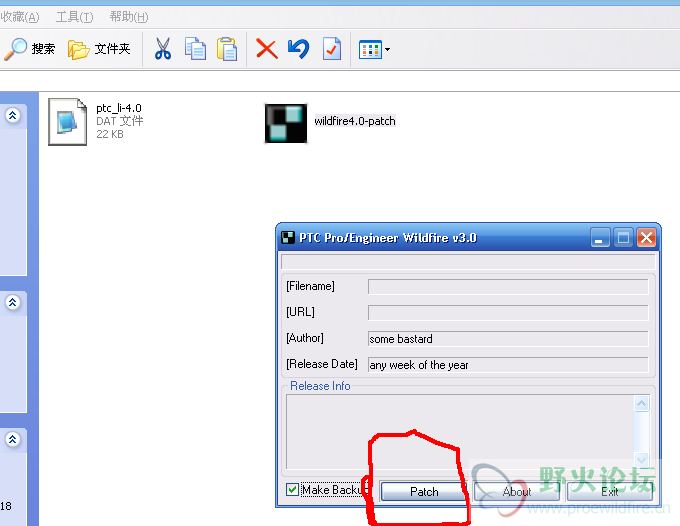
Task: Toggle the Make Backup checkbox
Action: 292,490
